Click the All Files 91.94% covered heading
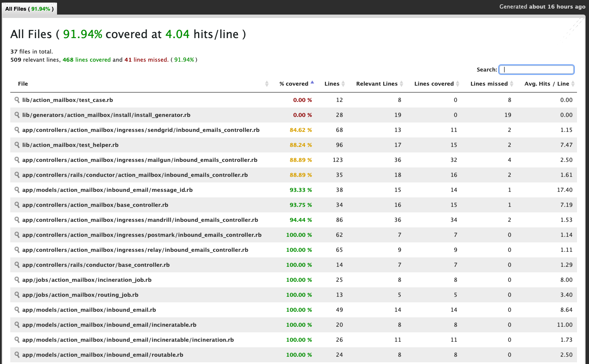Image resolution: width=589 pixels, height=364 pixels. [x=128, y=34]
